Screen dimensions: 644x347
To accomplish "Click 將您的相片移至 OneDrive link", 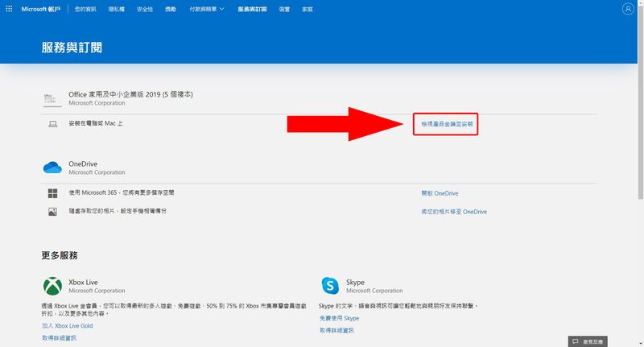I will 454,212.
